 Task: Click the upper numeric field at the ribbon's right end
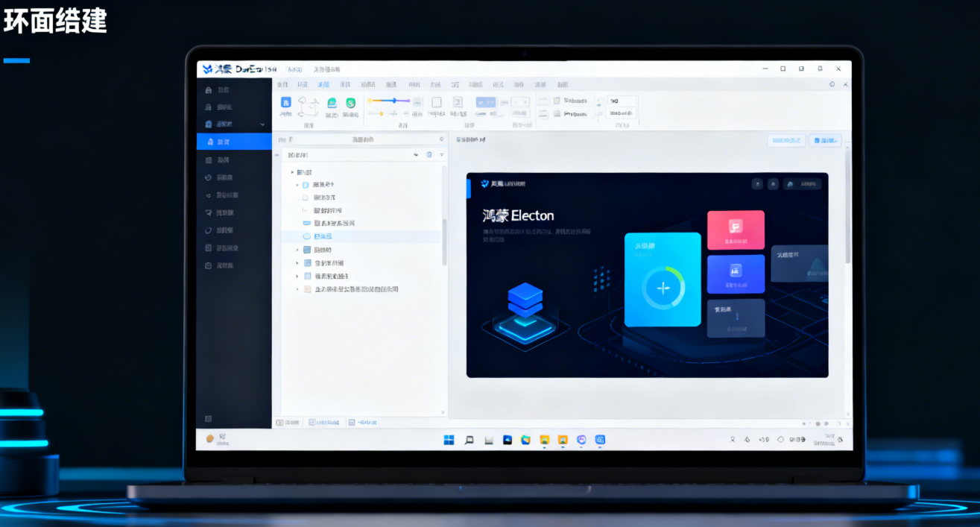coord(622,101)
